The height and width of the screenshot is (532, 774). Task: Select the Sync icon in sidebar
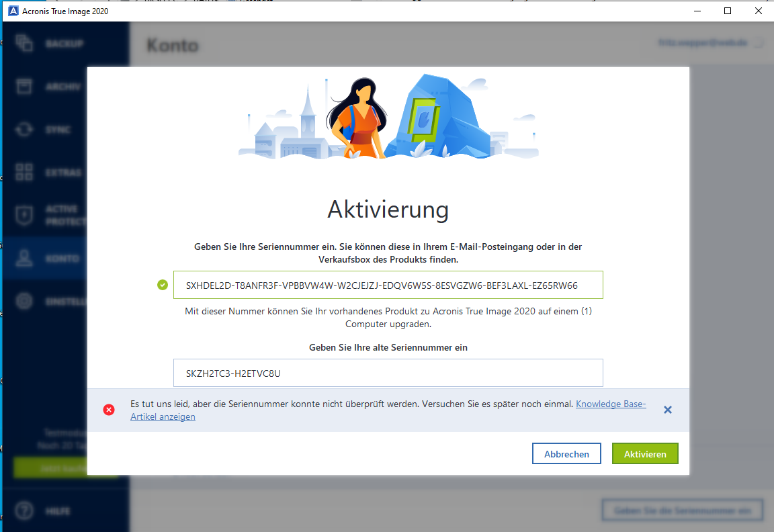24,130
